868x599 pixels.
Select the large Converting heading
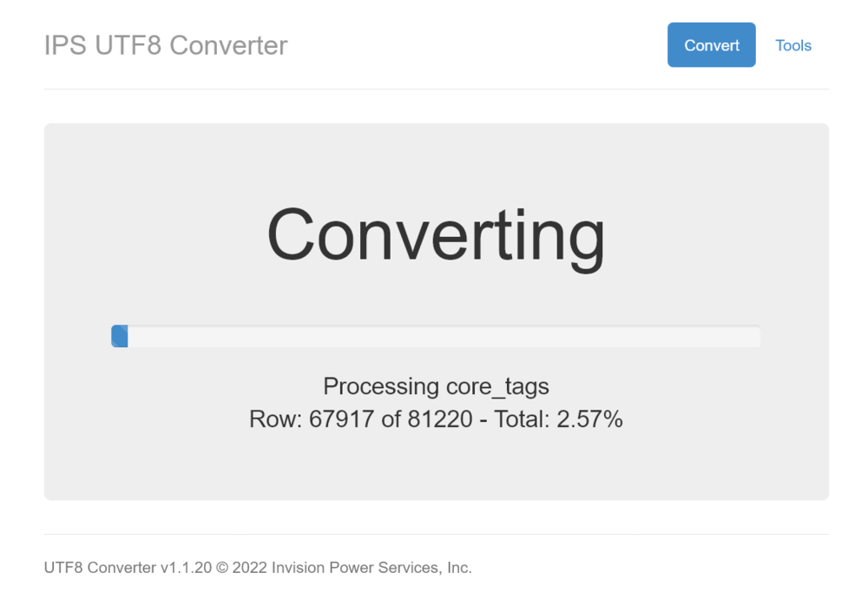tap(436, 235)
